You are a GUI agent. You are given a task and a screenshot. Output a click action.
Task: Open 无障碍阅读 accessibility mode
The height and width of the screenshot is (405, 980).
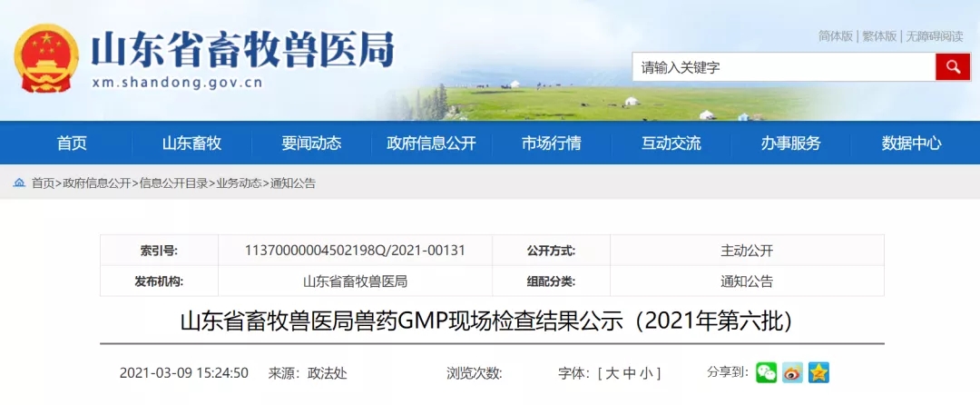(935, 36)
